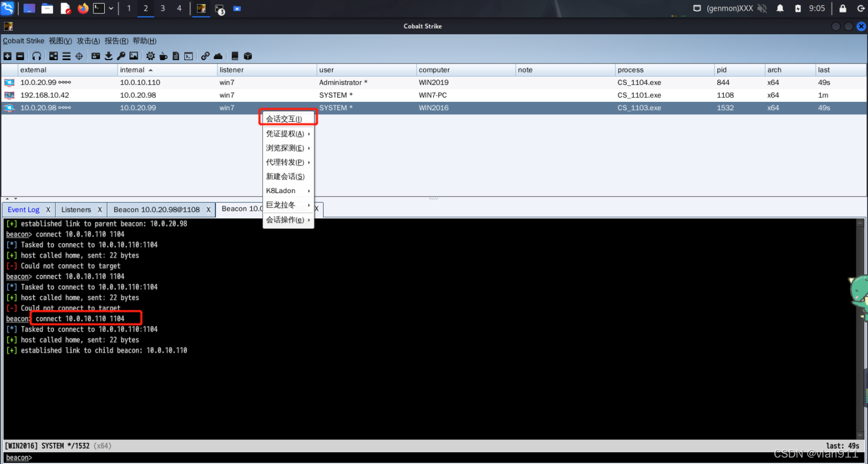Screen dimensions: 868x464
Task: Click the muted volume speaker icon
Action: pyautogui.click(x=762, y=8)
